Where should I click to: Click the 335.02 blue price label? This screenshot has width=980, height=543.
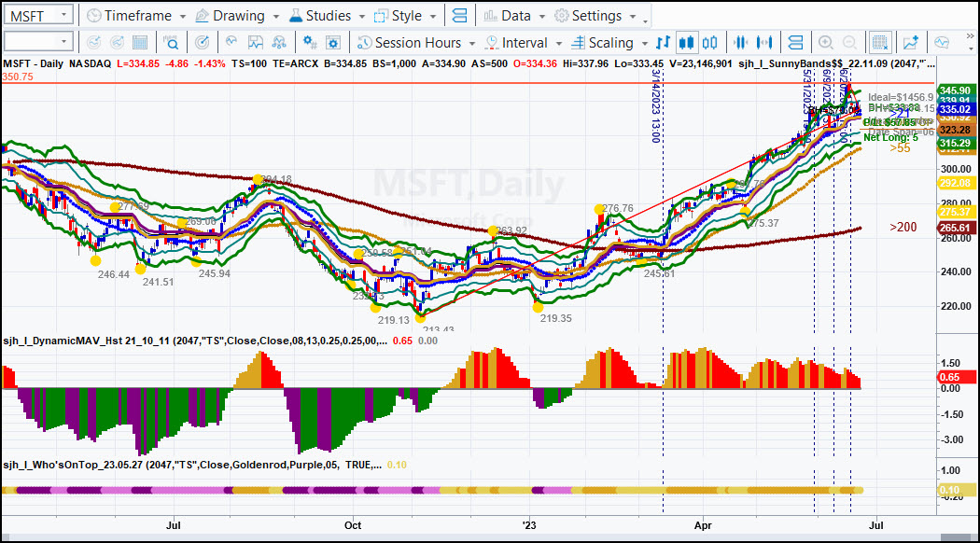click(955, 109)
